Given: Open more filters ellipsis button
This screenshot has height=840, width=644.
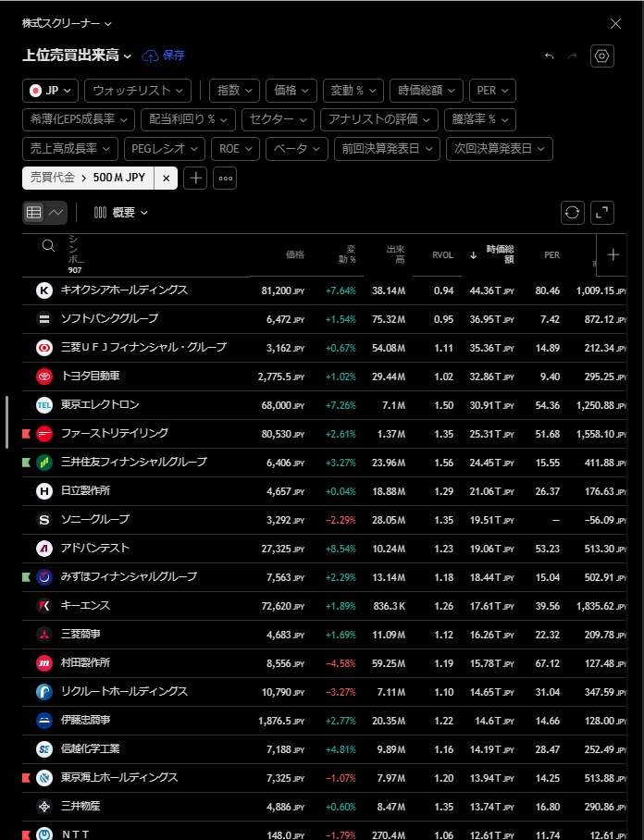Looking at the screenshot, I should 225,178.
